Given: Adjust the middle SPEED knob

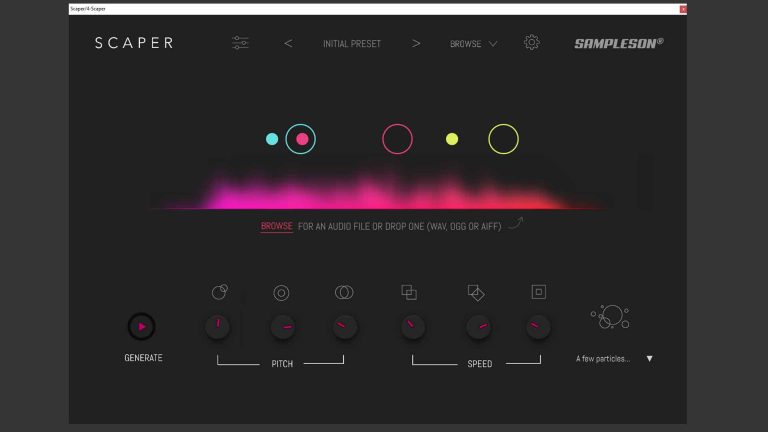Looking at the screenshot, I should click(x=479, y=327).
